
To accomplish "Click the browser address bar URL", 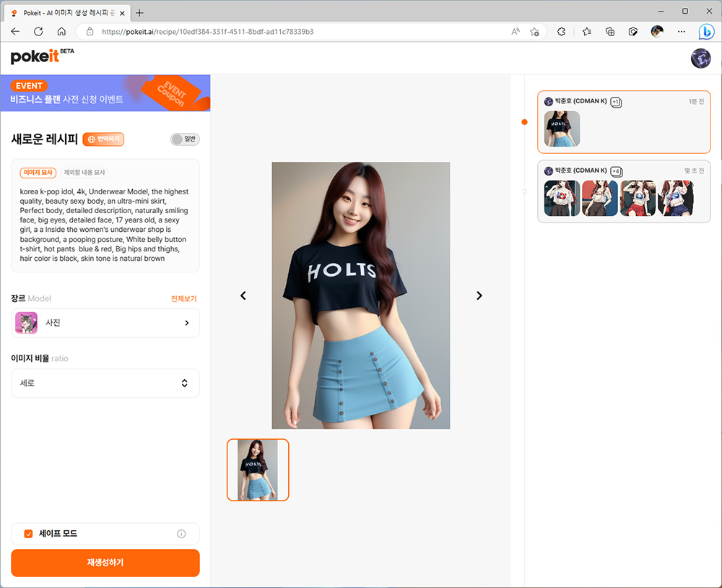I will (x=208, y=31).
